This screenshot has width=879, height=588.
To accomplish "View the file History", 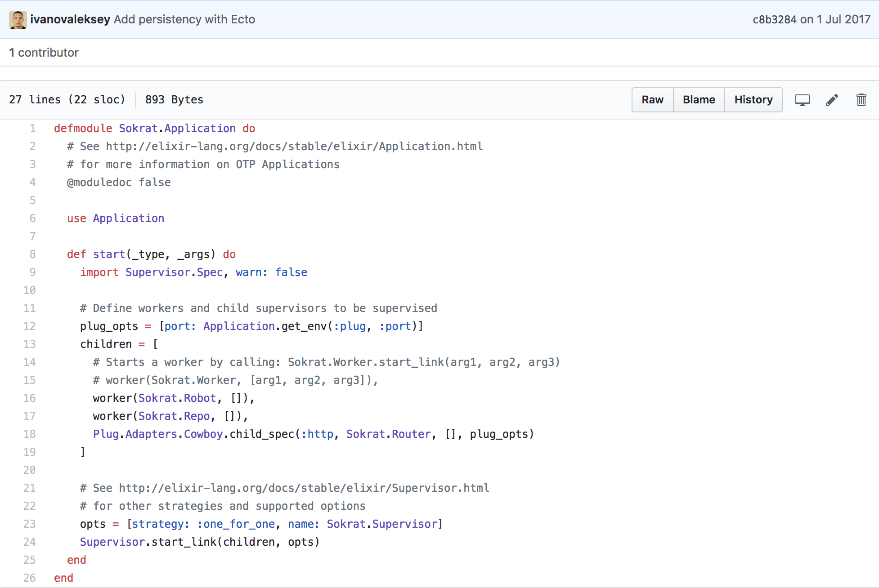I will [x=753, y=100].
